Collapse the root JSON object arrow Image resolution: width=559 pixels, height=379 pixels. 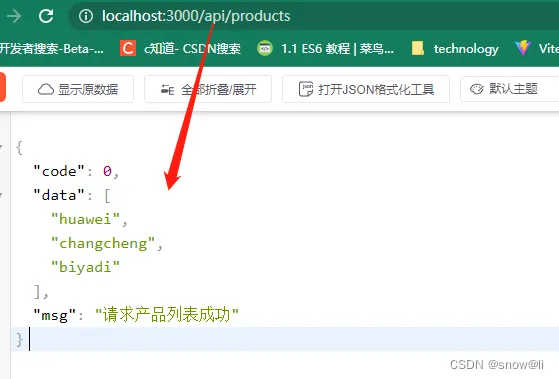1,147
